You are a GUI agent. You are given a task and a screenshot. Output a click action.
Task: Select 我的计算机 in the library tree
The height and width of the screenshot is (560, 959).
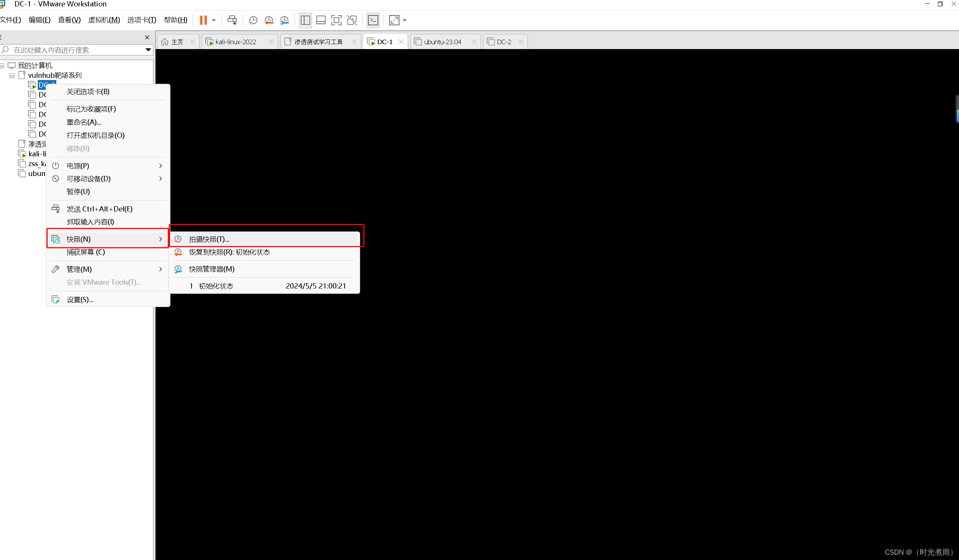click(x=35, y=65)
